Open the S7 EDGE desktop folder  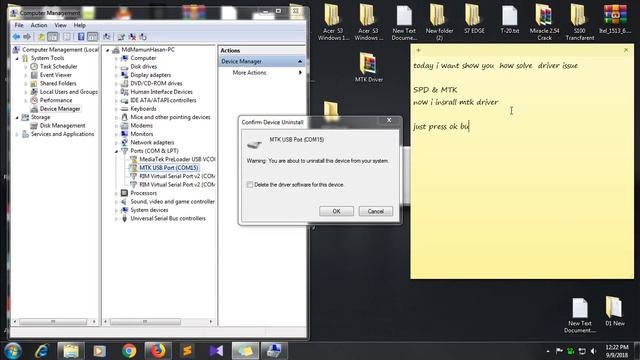(474, 19)
